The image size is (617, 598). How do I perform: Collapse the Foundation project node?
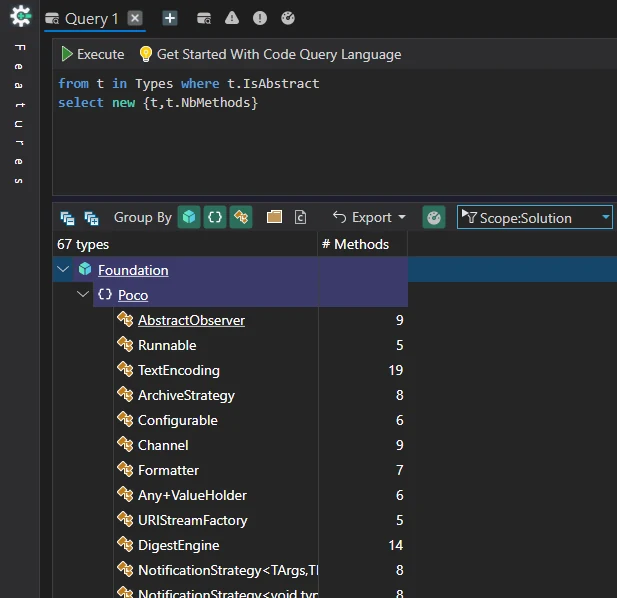tap(63, 269)
